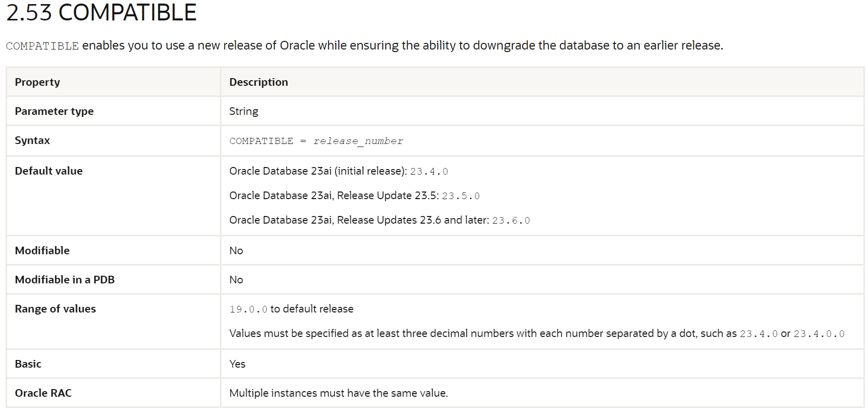Select the "Range of values" row label

click(55, 309)
